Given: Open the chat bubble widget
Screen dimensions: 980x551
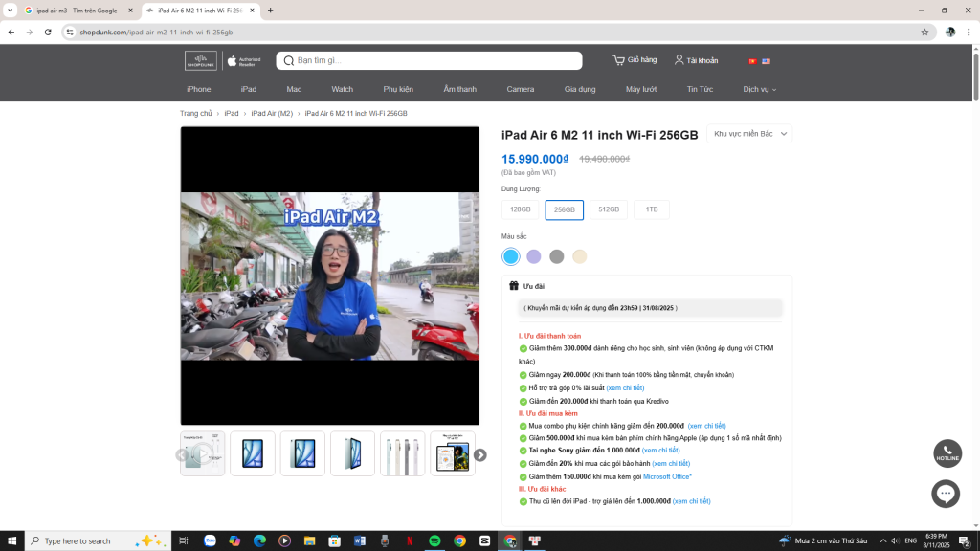Looking at the screenshot, I should pyautogui.click(x=946, y=494).
